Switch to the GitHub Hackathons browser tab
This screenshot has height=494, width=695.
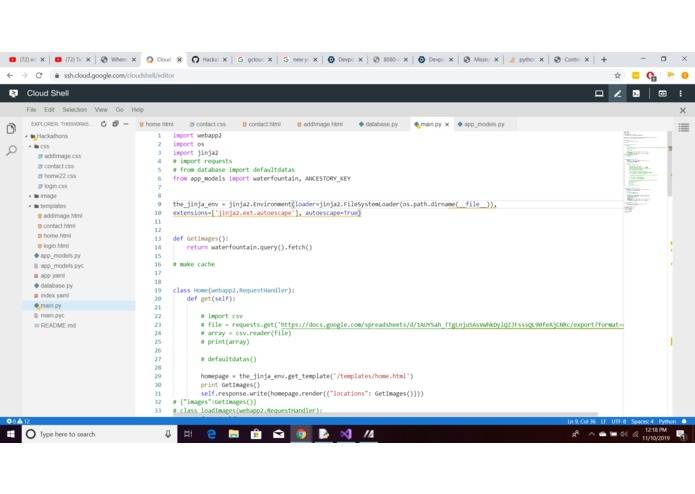click(209, 60)
